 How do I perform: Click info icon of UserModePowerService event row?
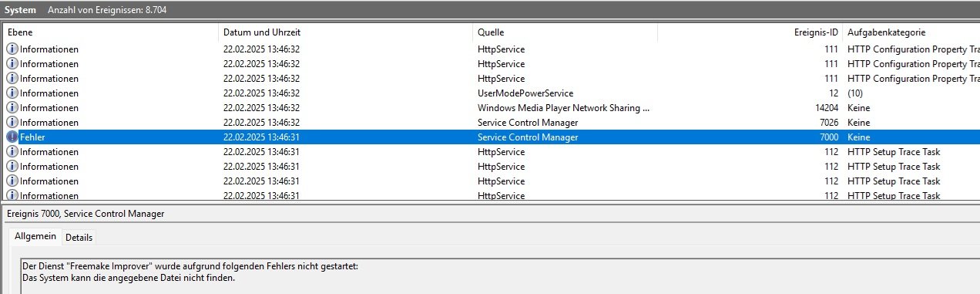(12, 93)
